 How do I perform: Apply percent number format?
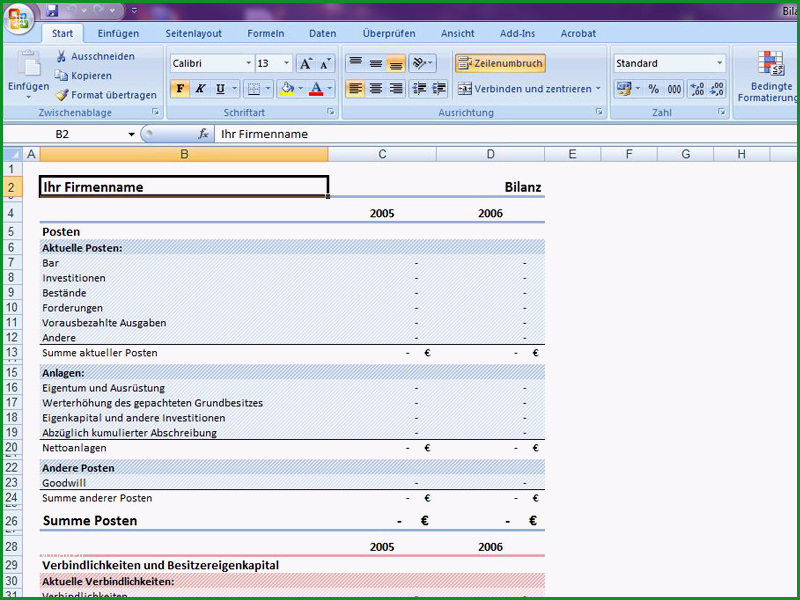click(x=654, y=89)
